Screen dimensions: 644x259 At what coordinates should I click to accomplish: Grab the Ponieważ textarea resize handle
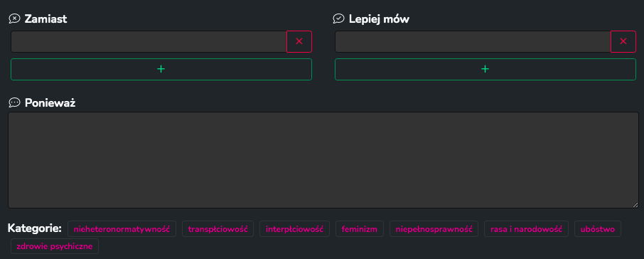click(635, 205)
